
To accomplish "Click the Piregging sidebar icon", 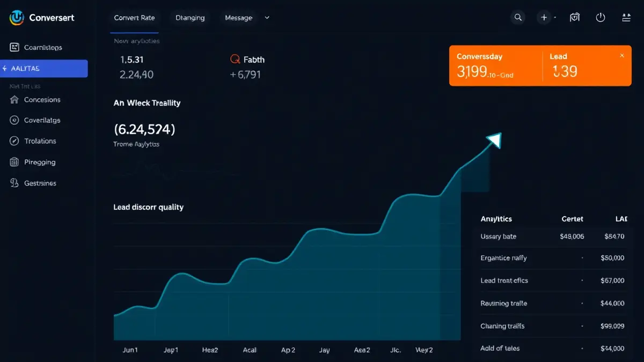I will 14,162.
